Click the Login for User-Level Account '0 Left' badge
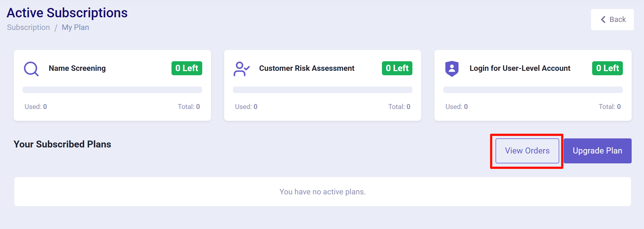Screen dimensions: 644x229 (607, 68)
